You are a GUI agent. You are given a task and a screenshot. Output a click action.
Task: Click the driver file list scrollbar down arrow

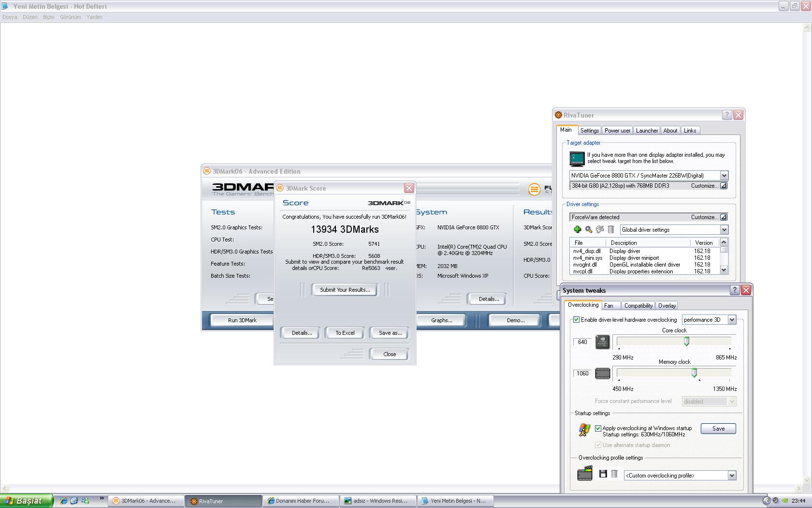coord(724,270)
